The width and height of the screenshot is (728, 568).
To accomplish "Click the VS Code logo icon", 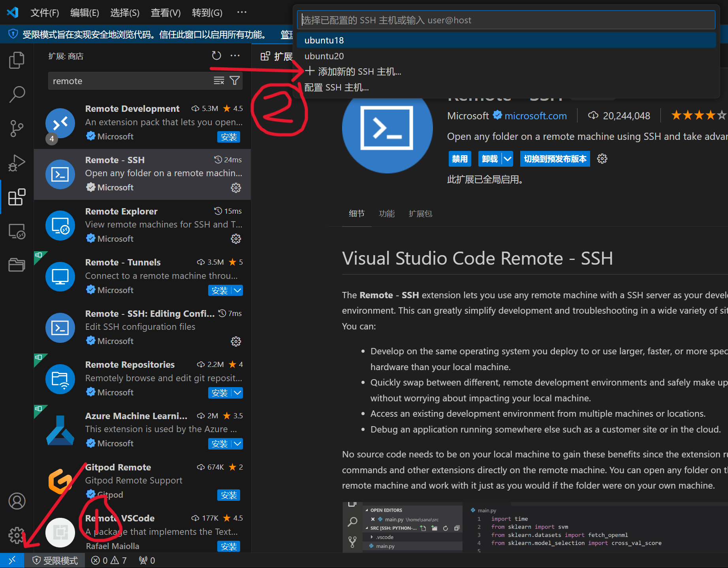I will [x=13, y=13].
